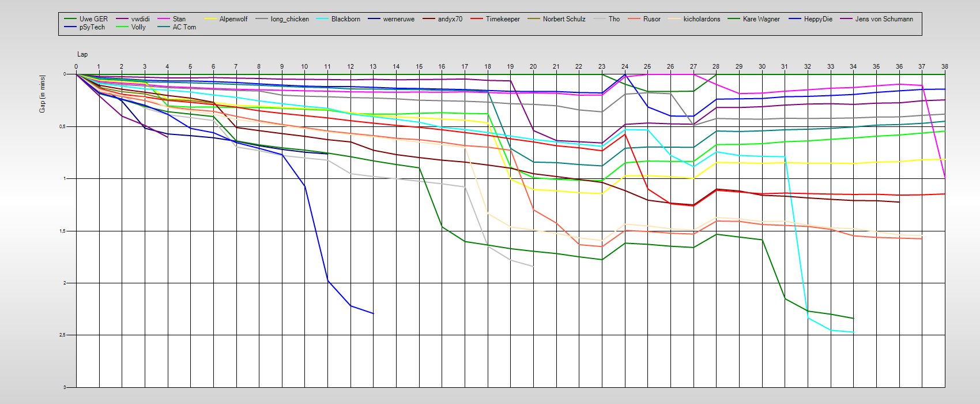980x404 pixels.
Task: Click Jens von Schumann legend label
Action: (884, 19)
